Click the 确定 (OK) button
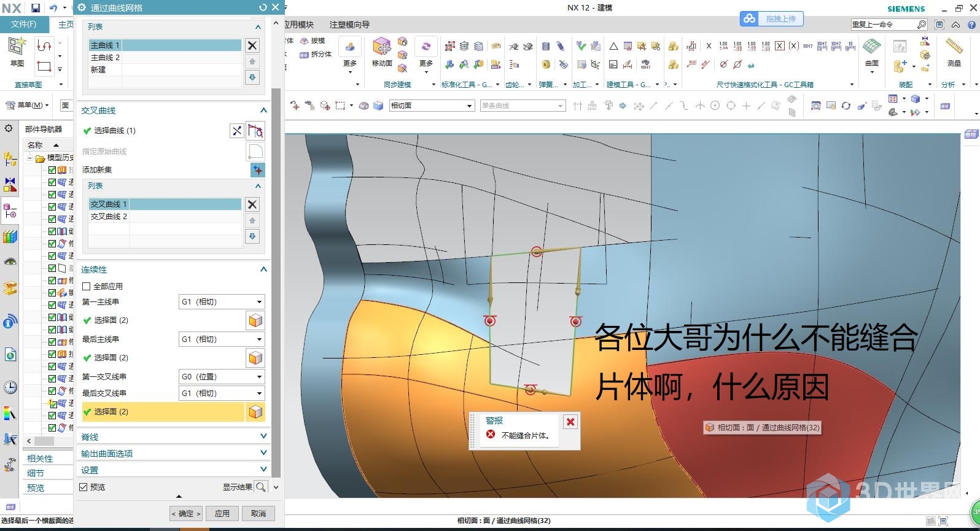 [185, 513]
